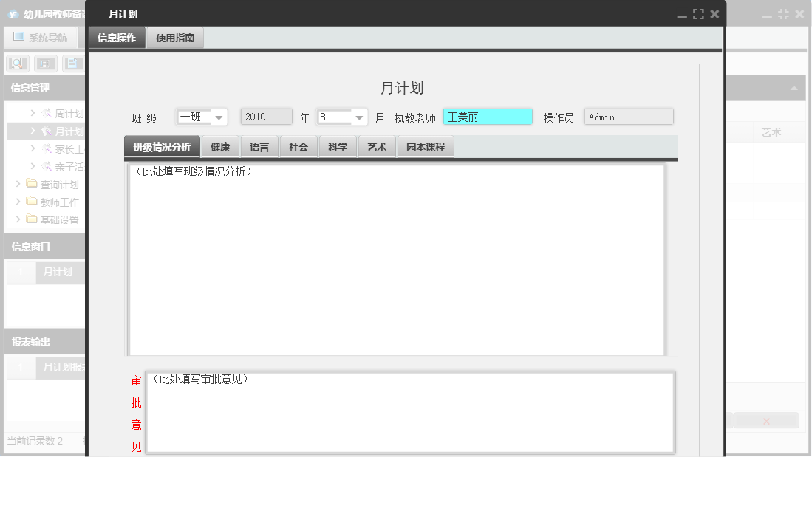Open the 艺术 tab in month plan
This screenshot has width=812, height=528.
click(377, 147)
